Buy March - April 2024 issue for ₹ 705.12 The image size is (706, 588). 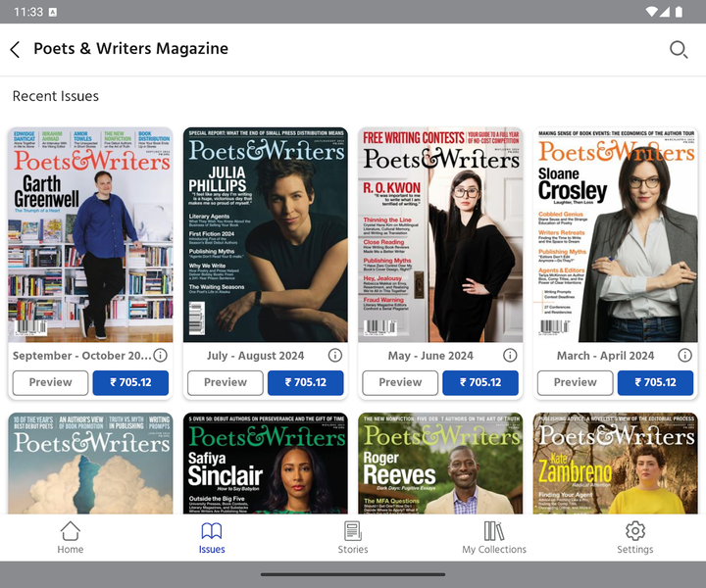pyautogui.click(x=655, y=382)
